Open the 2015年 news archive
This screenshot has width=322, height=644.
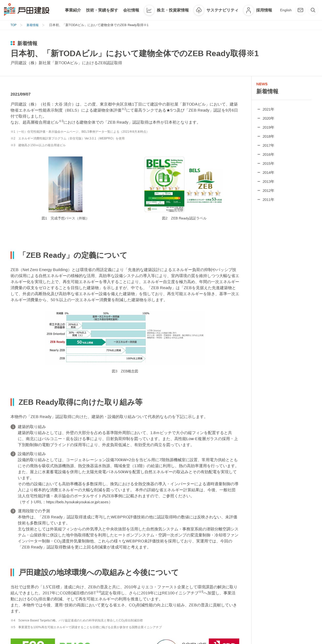[x=268, y=164]
